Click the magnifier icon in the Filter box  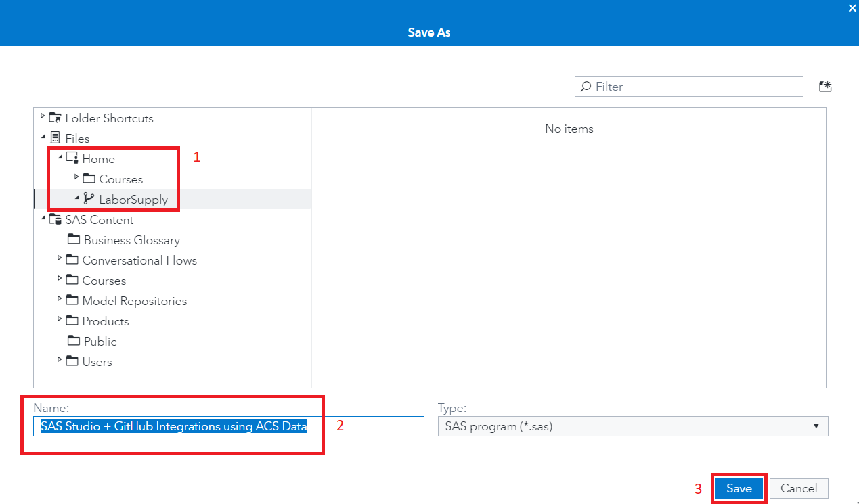coord(586,87)
